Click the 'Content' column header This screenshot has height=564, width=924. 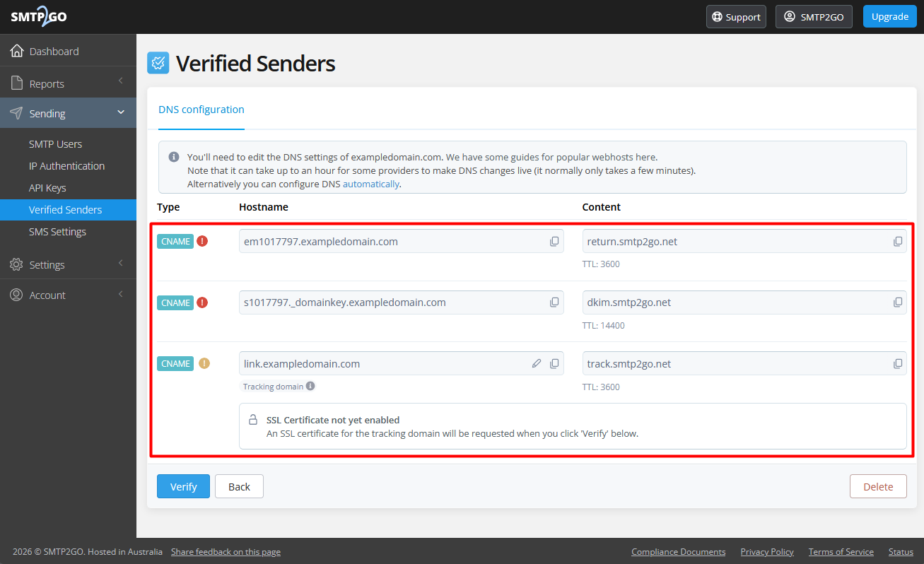pos(602,207)
